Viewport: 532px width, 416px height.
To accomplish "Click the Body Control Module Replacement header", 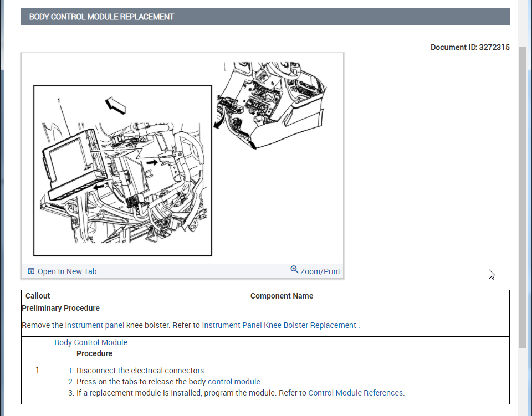I will click(x=265, y=17).
